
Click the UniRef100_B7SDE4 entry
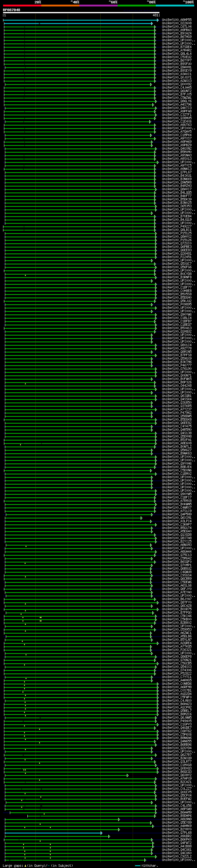(x=177, y=47)
